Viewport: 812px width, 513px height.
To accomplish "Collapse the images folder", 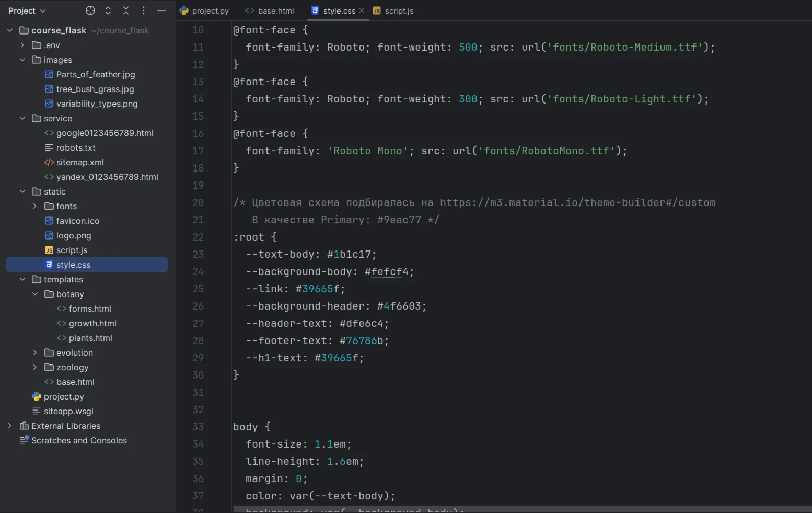I will [x=22, y=60].
